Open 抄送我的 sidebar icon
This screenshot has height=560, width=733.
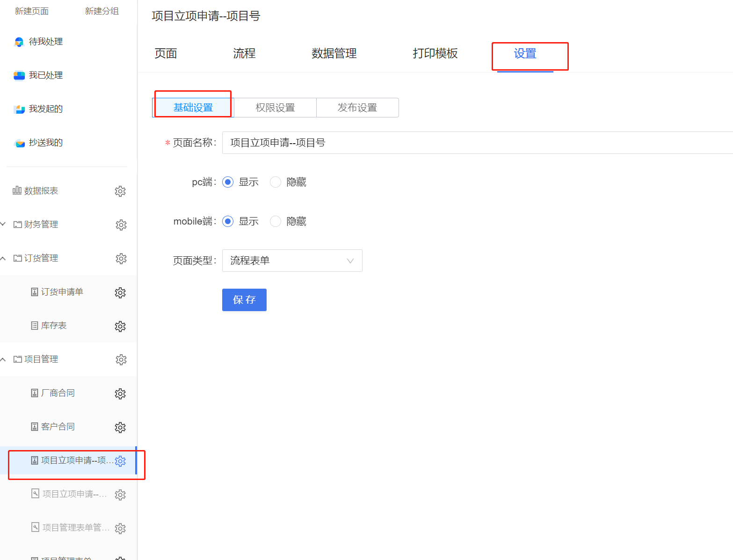point(20,143)
